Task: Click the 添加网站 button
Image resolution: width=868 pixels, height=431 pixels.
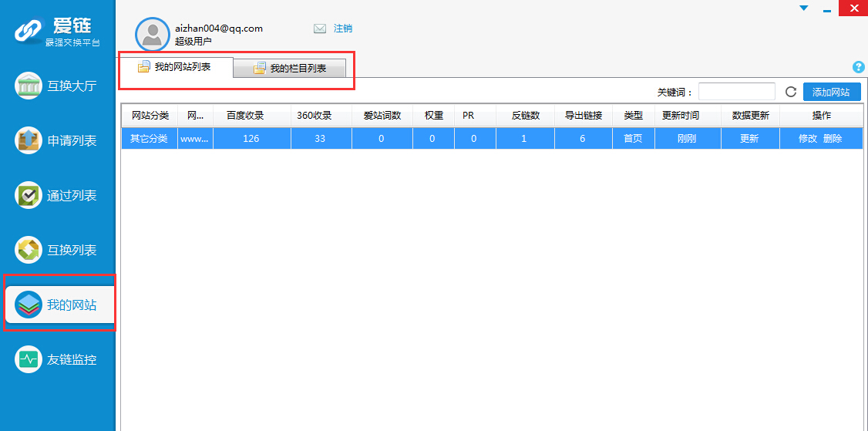Action: (x=832, y=92)
